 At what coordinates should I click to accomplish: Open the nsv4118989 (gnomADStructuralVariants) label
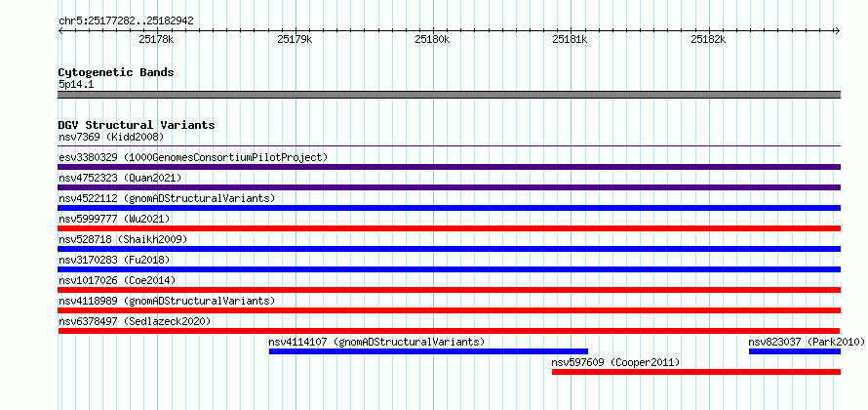(x=167, y=301)
